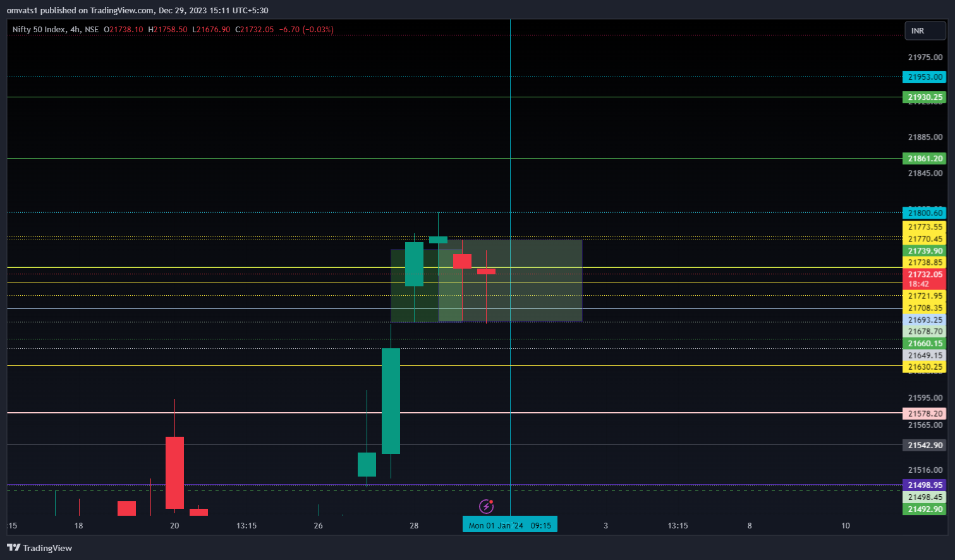The image size is (955, 560).
Task: Select the 21578.20 pink price label
Action: [924, 413]
